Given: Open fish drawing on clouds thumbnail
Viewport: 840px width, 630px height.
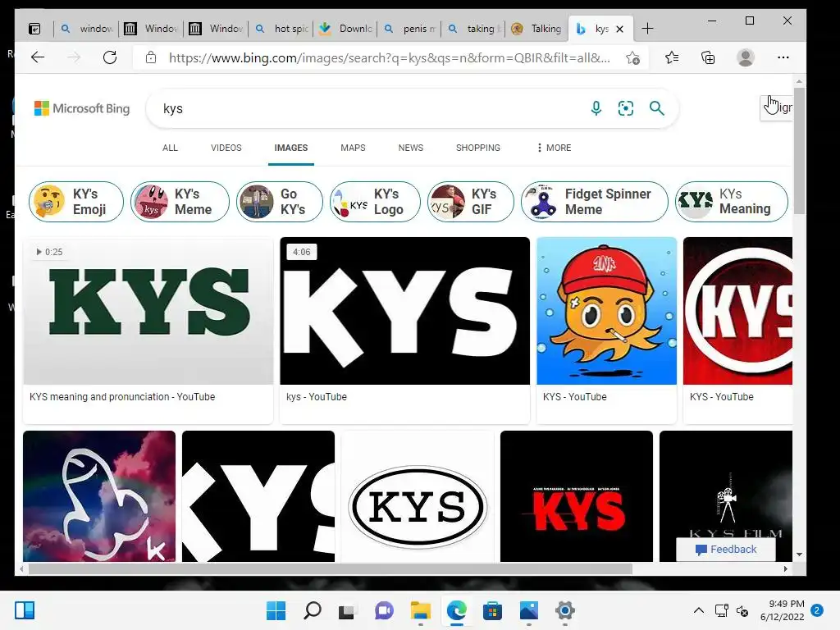Looking at the screenshot, I should [x=99, y=496].
